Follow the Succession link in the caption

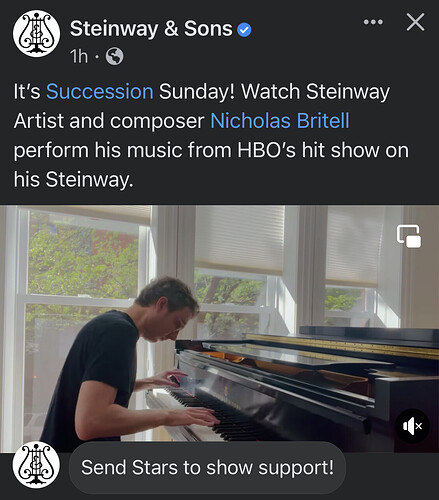(100, 91)
